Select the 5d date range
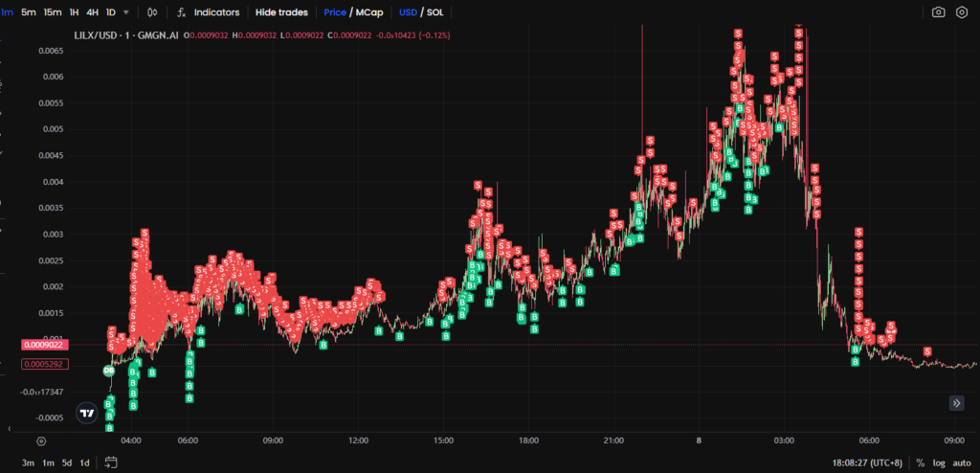980x473 pixels. click(67, 462)
